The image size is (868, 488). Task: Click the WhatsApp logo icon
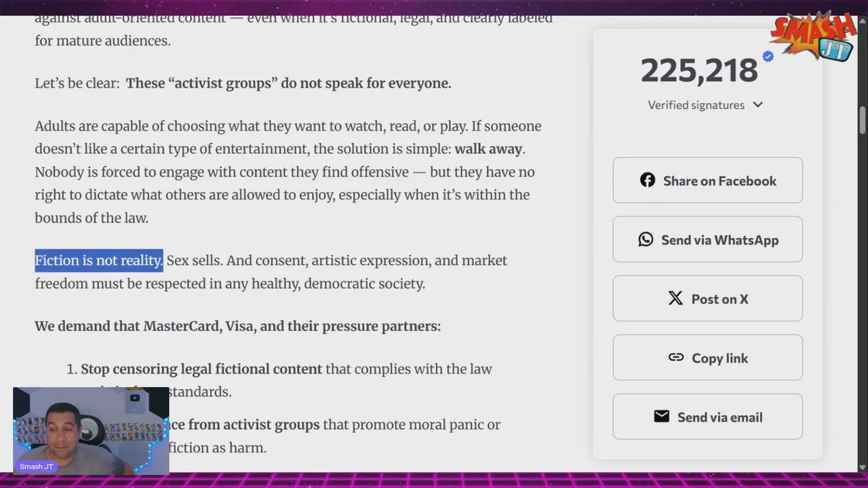(646, 239)
